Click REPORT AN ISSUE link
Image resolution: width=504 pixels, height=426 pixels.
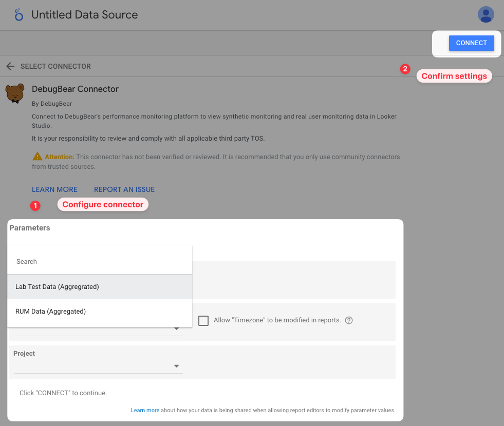coord(124,189)
